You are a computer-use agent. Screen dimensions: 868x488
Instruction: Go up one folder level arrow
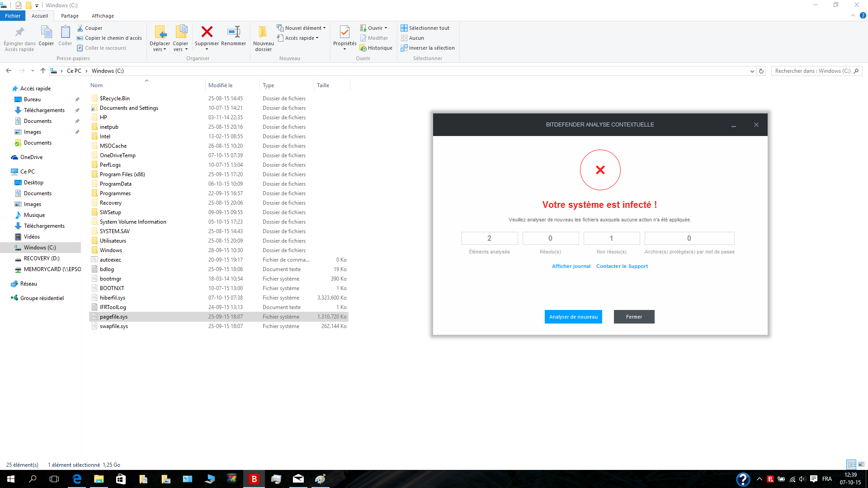(x=43, y=70)
